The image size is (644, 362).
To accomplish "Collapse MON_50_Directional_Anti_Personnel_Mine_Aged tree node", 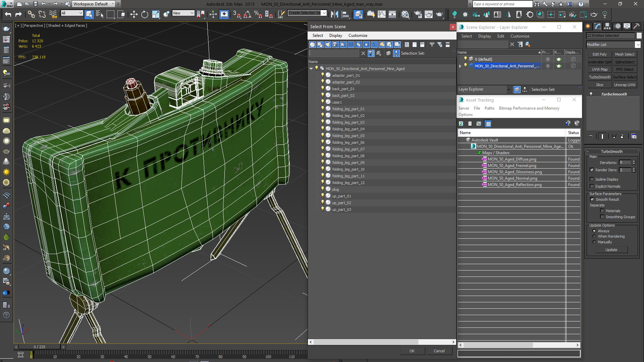I will coord(311,69).
